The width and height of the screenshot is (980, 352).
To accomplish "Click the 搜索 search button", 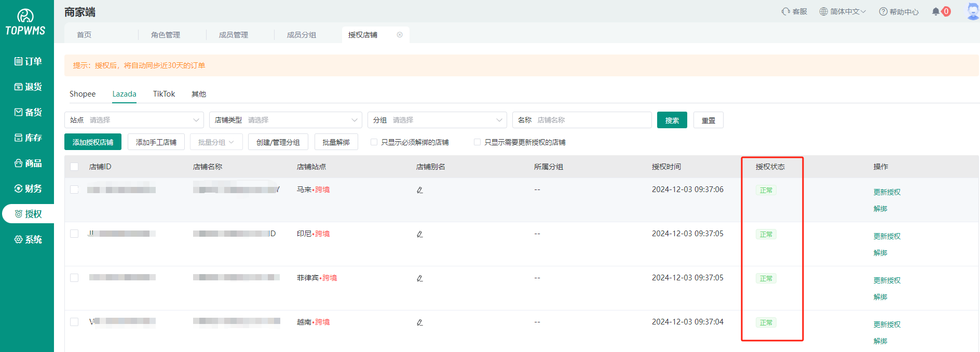I will 672,120.
